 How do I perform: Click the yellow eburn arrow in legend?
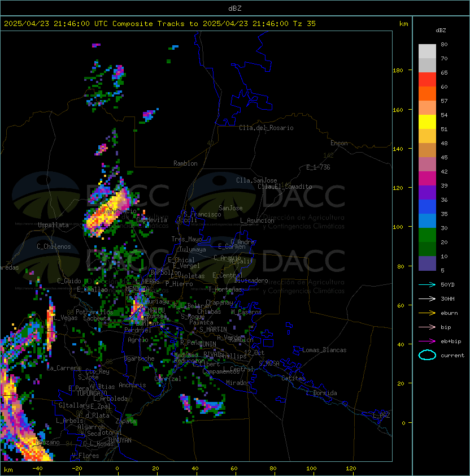[427, 313]
